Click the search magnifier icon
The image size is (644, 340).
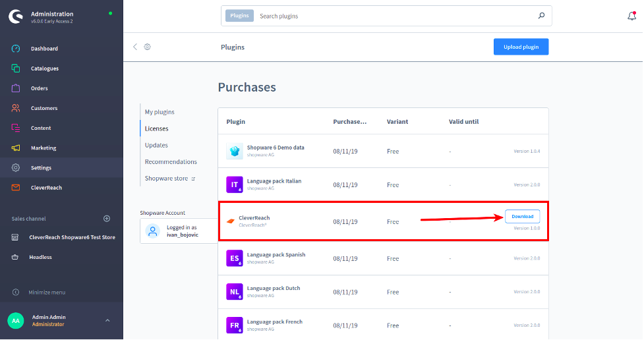pos(541,16)
